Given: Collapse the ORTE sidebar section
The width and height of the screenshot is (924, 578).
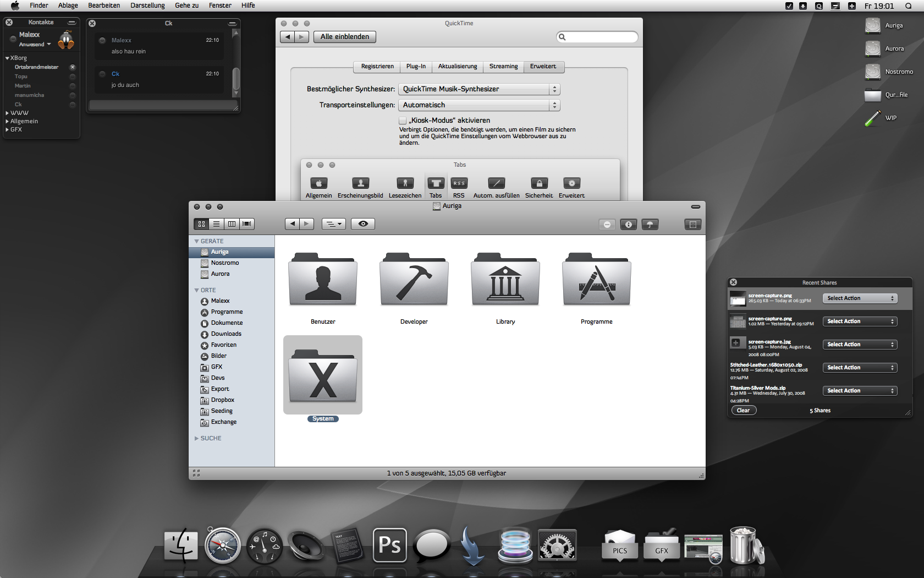Looking at the screenshot, I should pyautogui.click(x=196, y=291).
